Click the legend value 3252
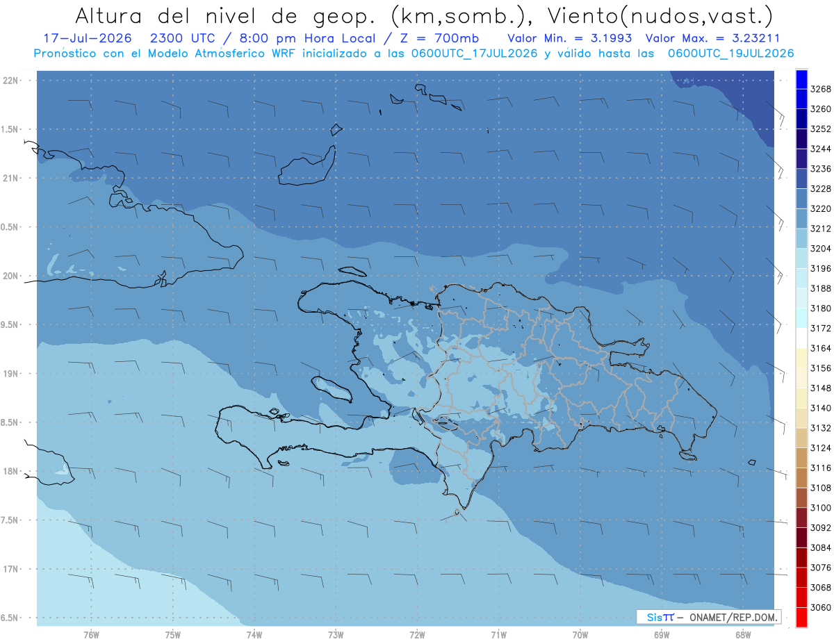The image size is (834, 644). (821, 129)
